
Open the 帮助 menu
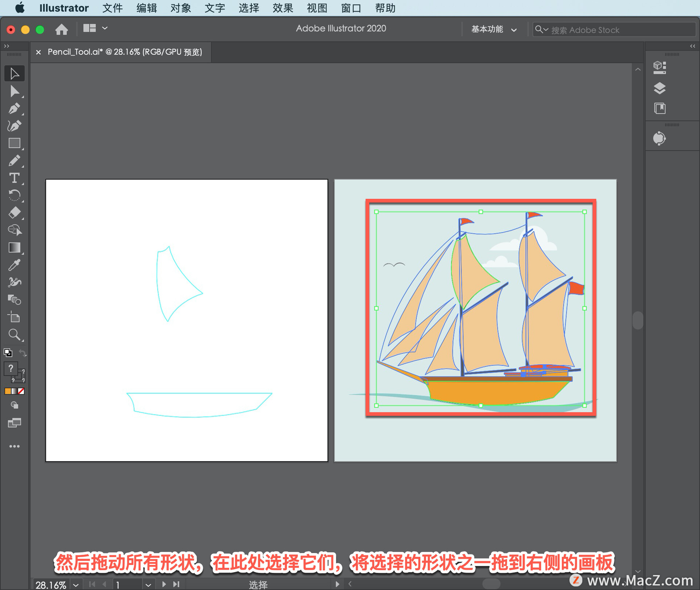[385, 8]
